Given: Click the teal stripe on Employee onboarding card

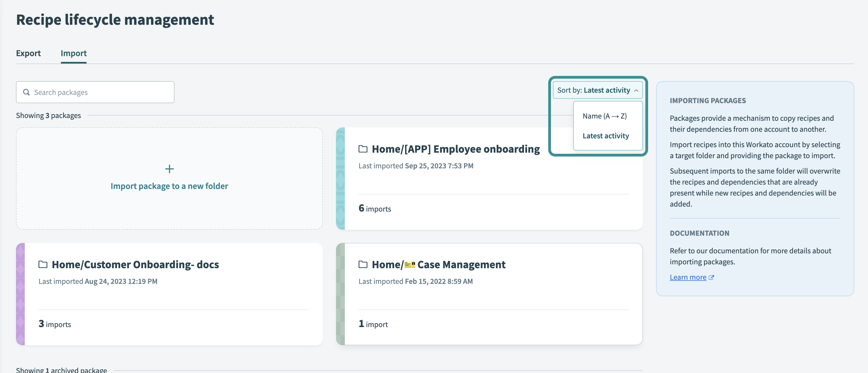Looking at the screenshot, I should click(x=340, y=179).
